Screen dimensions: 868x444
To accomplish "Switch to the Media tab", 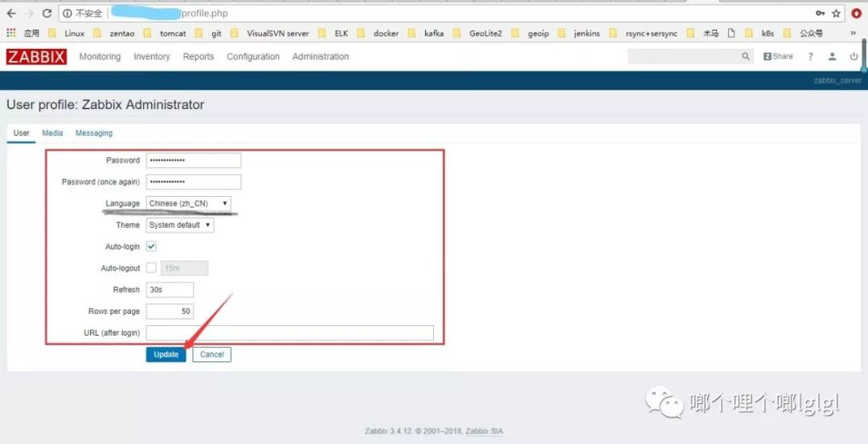I will coord(52,133).
